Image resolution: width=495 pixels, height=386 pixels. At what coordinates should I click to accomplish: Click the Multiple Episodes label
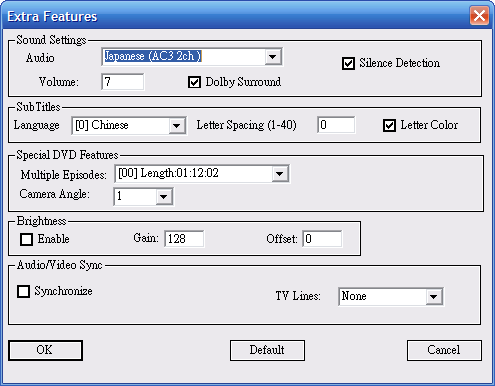click(x=63, y=175)
